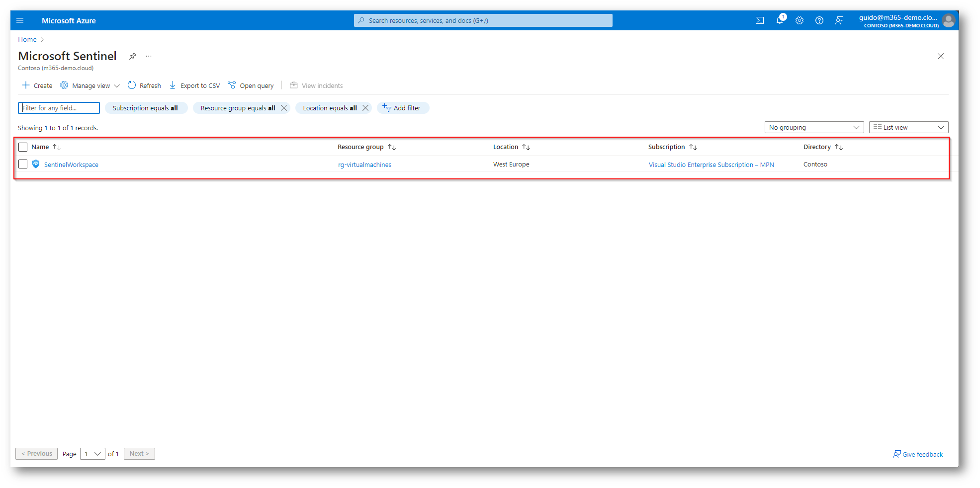The height and width of the screenshot is (488, 980).
Task: Click View incidents in the toolbar
Action: coord(316,85)
